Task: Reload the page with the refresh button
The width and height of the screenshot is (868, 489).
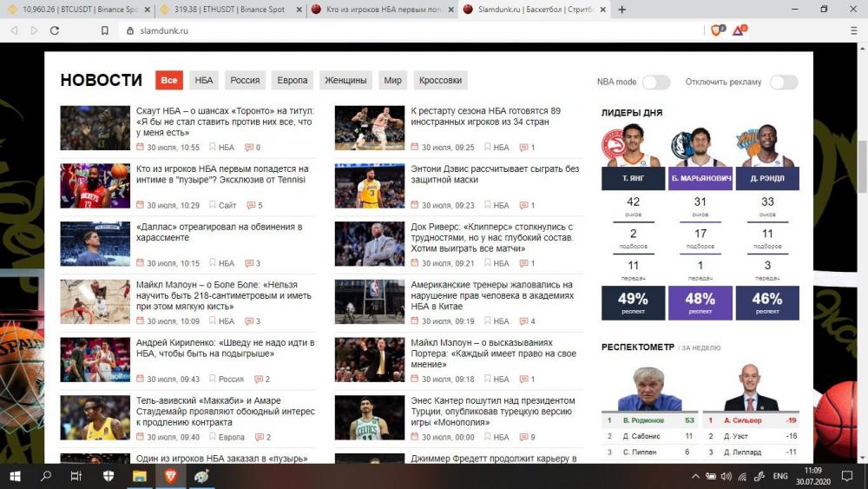Action: click(55, 30)
